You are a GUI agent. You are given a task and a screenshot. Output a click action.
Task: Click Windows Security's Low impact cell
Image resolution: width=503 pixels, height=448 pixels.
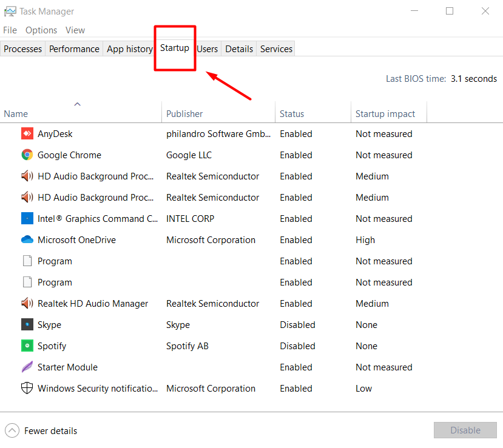tap(363, 388)
